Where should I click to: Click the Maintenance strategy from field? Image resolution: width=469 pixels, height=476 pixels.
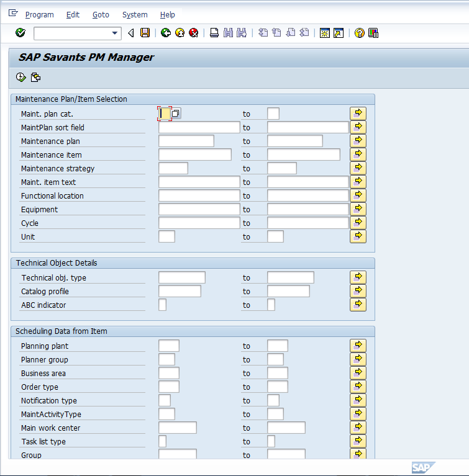173,168
